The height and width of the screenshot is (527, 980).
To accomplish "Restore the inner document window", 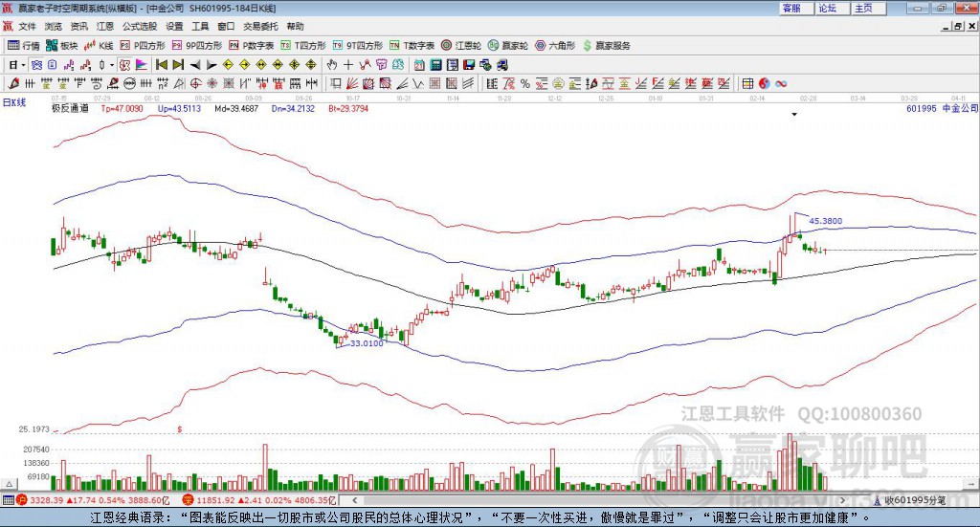I will point(958,26).
